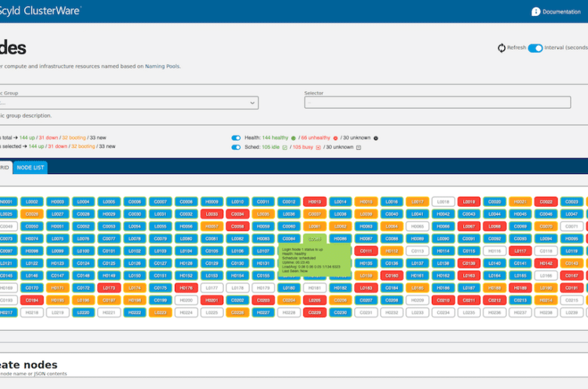The image size is (588, 389).
Task: Select orange node tile L0159
Action: pos(366,276)
